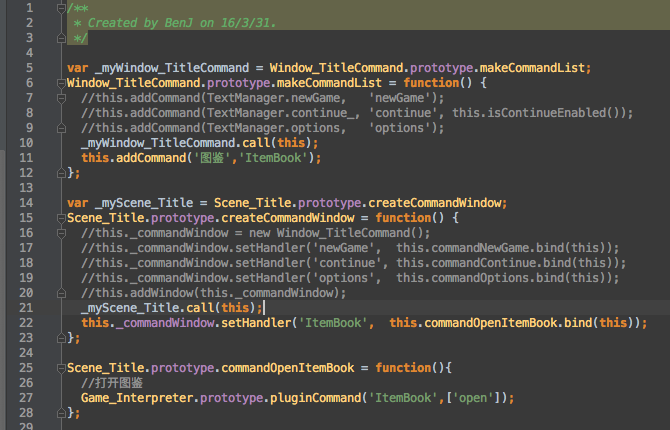670x430 pixels.
Task: Click line number 24 in the gutter
Action: (26, 353)
